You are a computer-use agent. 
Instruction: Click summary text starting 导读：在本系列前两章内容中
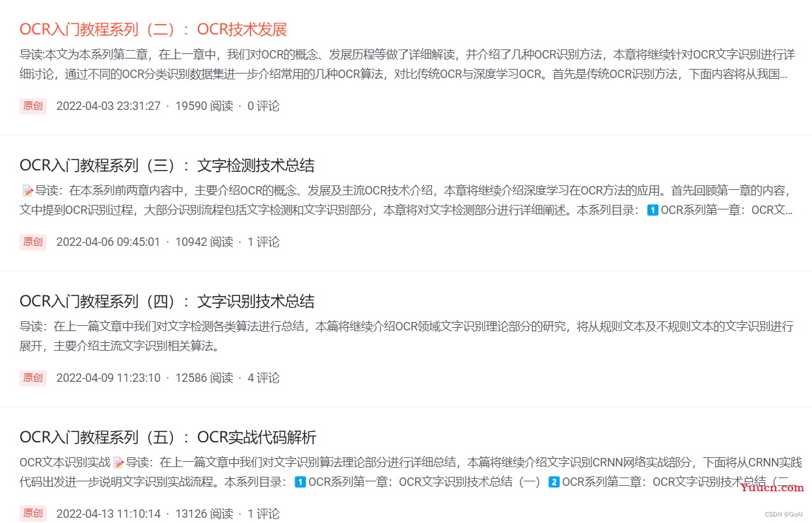407,200
